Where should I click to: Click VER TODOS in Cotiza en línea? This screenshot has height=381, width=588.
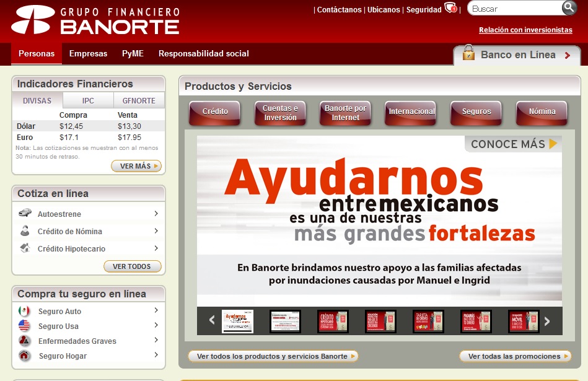[133, 266]
